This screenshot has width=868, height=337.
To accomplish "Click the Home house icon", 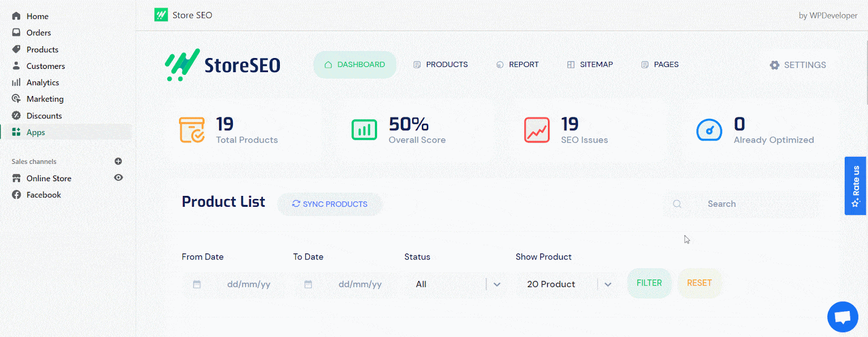I will [16, 16].
